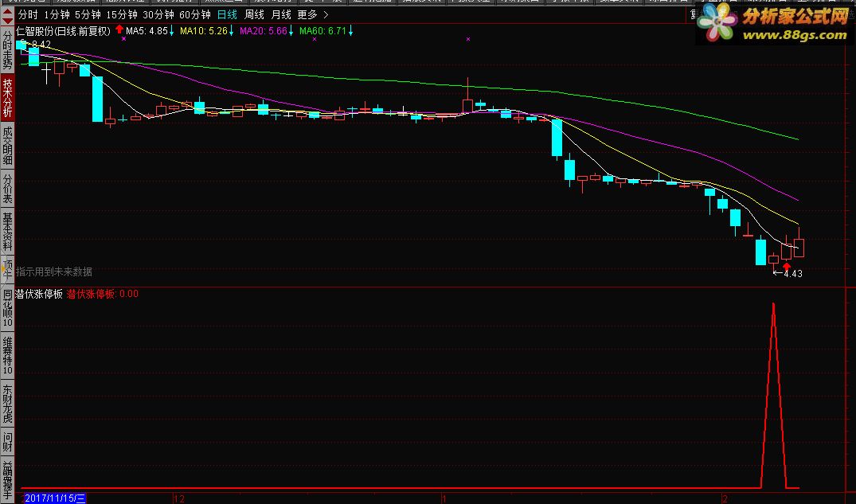
Task: Click the 4.43 low price marker
Action: point(792,274)
